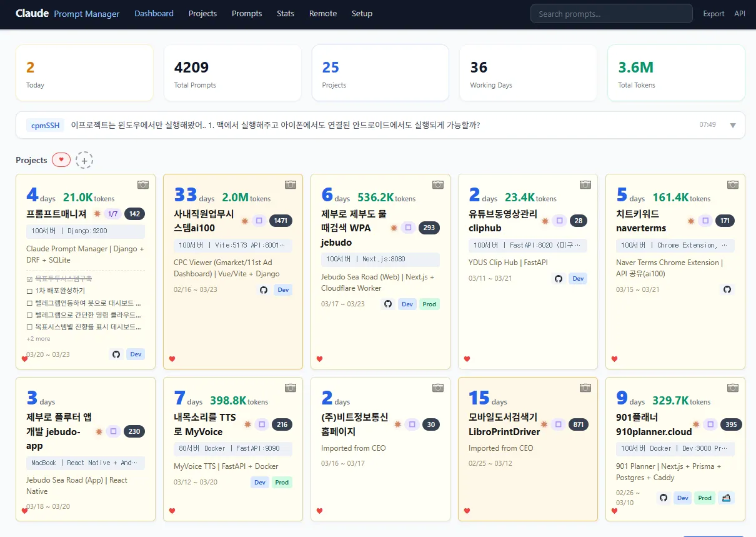756x537 pixels.
Task: Click Claude spark icon on 사내직원업무시스템ai100 card
Action: (x=244, y=221)
